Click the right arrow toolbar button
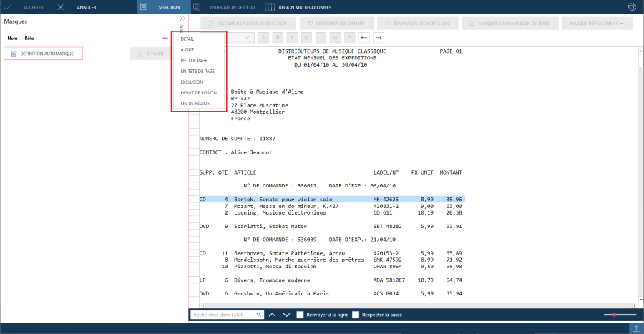 click(379, 38)
